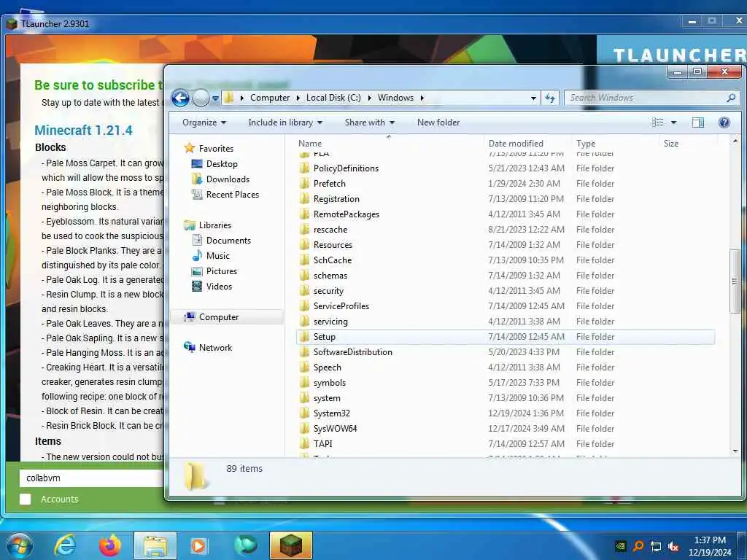Image resolution: width=747 pixels, height=560 pixels.
Task: Select the SchCache folder
Action: [x=333, y=260]
